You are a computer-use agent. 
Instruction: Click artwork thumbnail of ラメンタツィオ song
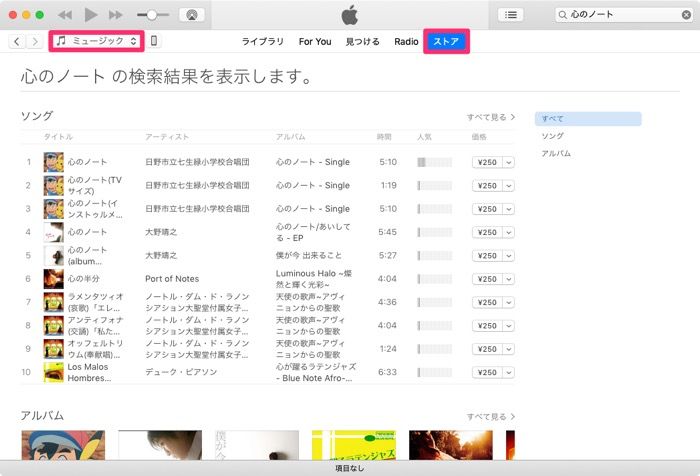54,302
